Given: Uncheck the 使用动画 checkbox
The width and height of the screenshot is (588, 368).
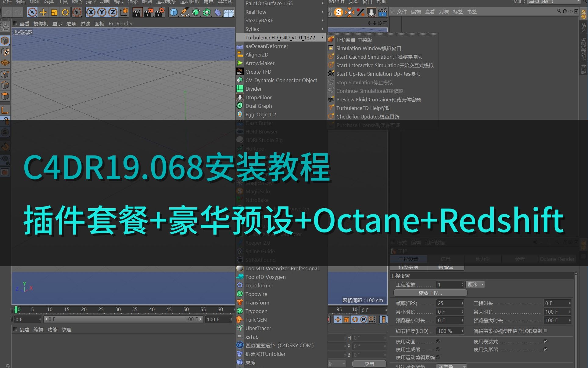Looking at the screenshot, I should [x=438, y=341].
